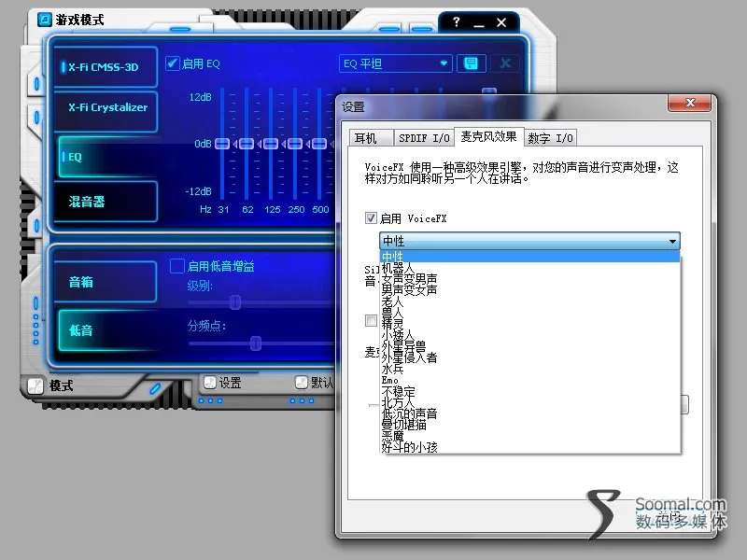
Task: Choose 老人 voice effect
Action: (x=529, y=301)
